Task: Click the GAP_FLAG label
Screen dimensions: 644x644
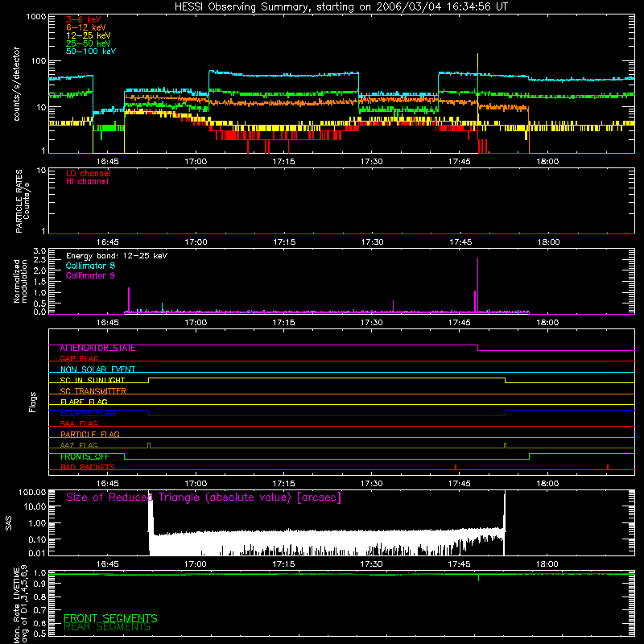Action: click(x=79, y=358)
